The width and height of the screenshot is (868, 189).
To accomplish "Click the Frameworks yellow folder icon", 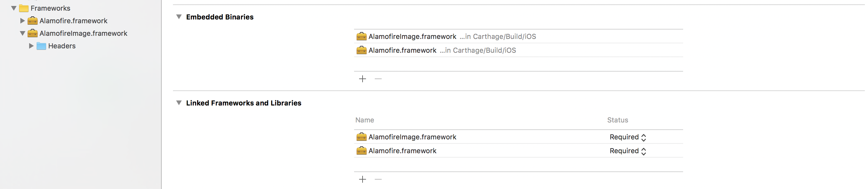I will click(24, 8).
